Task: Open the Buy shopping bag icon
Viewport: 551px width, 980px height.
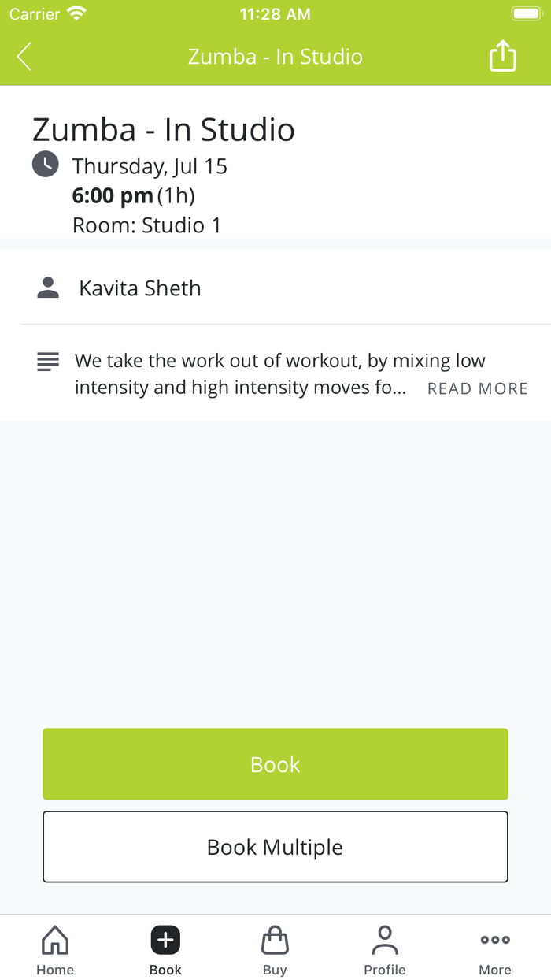Action: 275,940
